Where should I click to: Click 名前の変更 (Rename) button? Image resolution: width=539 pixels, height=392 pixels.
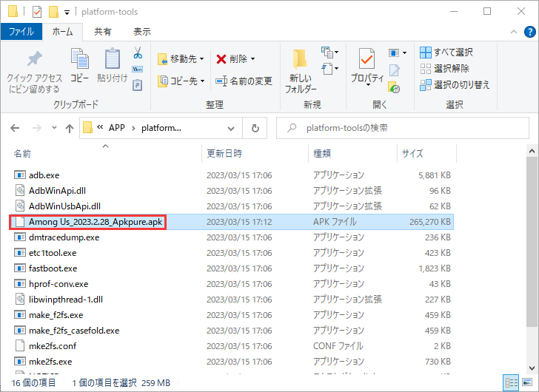point(244,81)
